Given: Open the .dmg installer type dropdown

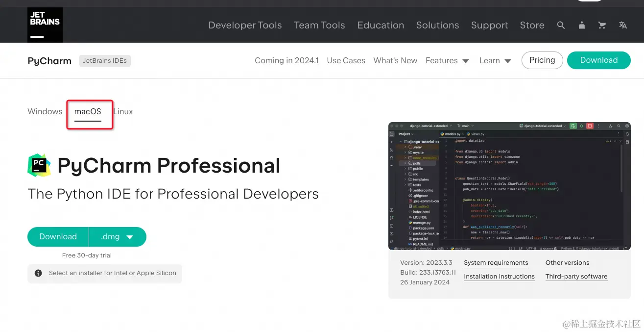Looking at the screenshot, I should point(118,236).
